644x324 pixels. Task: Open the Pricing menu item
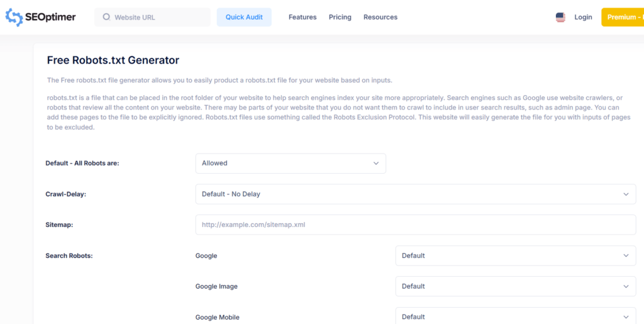pyautogui.click(x=340, y=18)
